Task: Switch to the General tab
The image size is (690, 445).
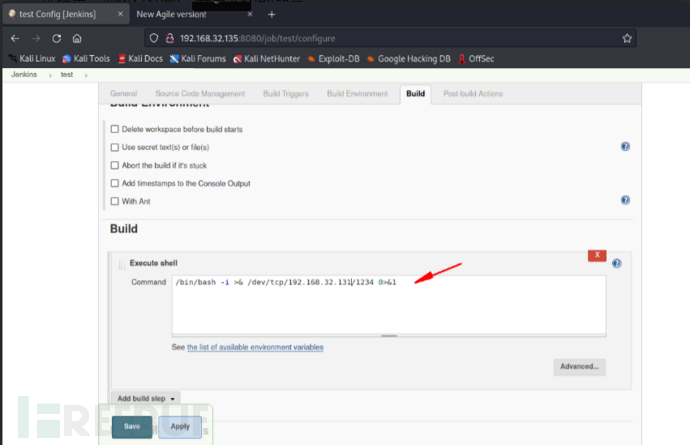Action: click(124, 94)
